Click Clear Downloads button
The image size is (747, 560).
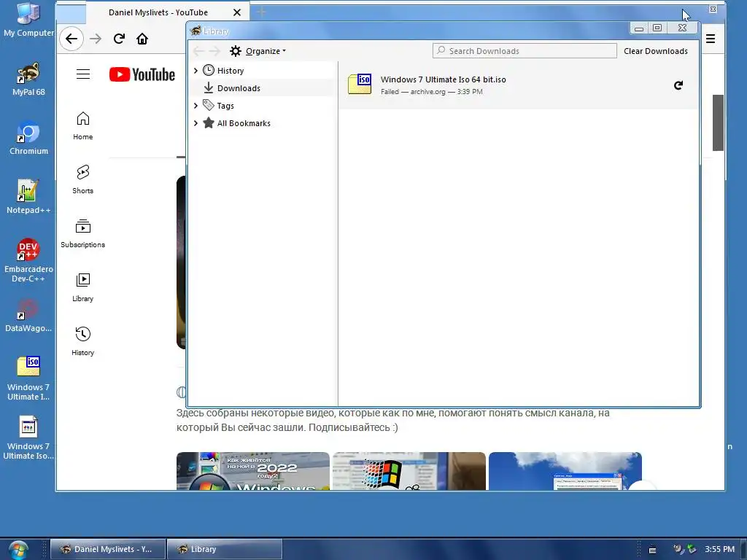656,51
